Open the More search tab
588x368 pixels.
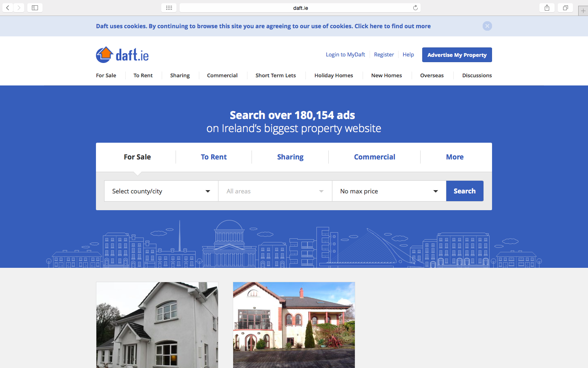click(x=454, y=157)
